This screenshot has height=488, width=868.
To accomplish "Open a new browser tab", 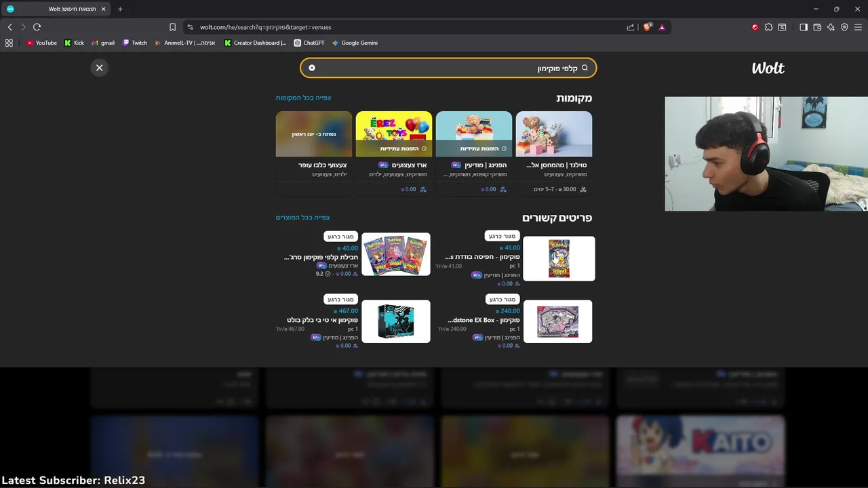I will (x=120, y=9).
